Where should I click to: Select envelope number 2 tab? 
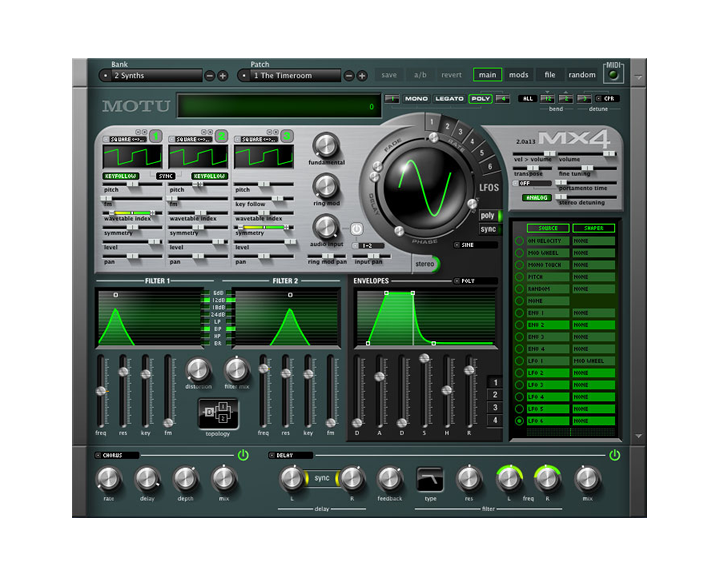495,395
